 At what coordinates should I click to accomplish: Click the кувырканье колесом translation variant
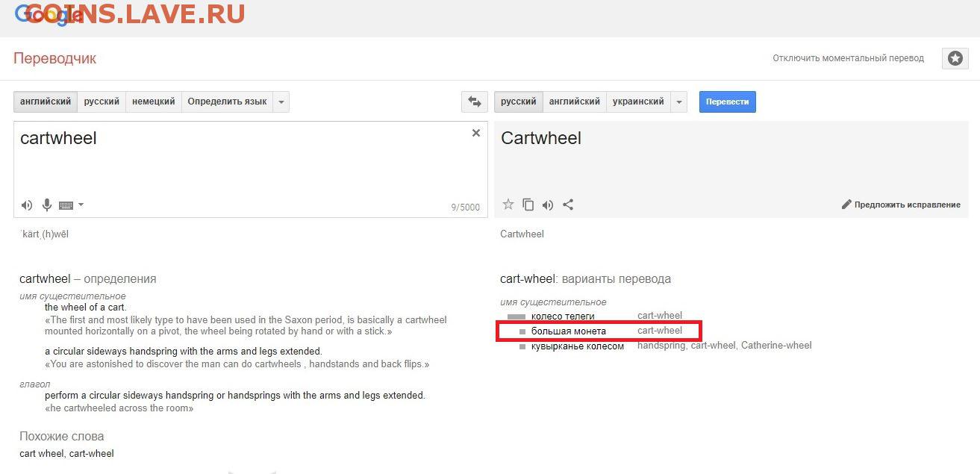click(x=578, y=346)
